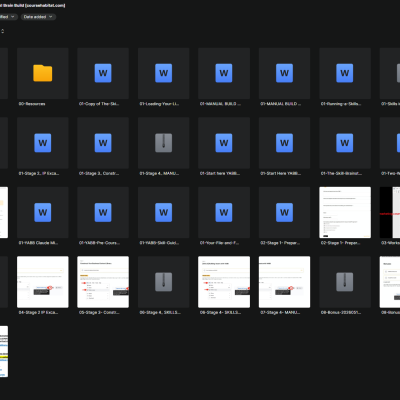Open the '01-YABB-Pre-Cours...' Word document

click(103, 212)
